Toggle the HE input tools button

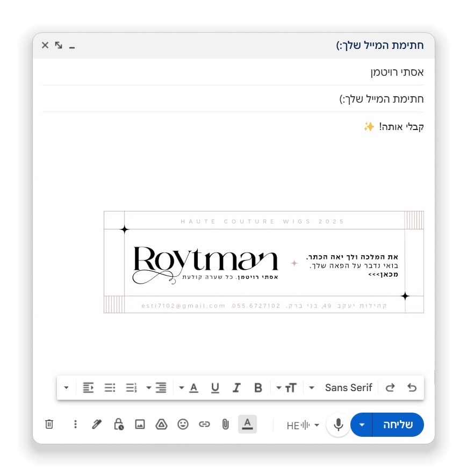(x=298, y=425)
